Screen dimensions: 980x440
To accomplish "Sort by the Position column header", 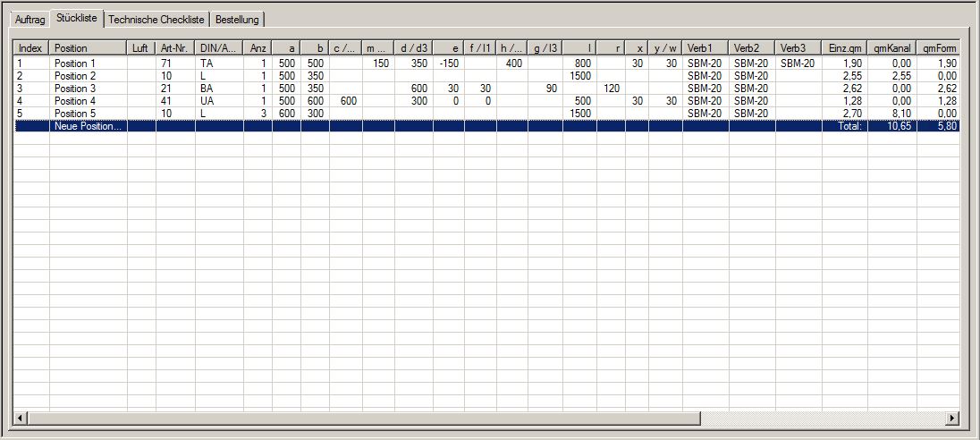I will click(x=88, y=47).
